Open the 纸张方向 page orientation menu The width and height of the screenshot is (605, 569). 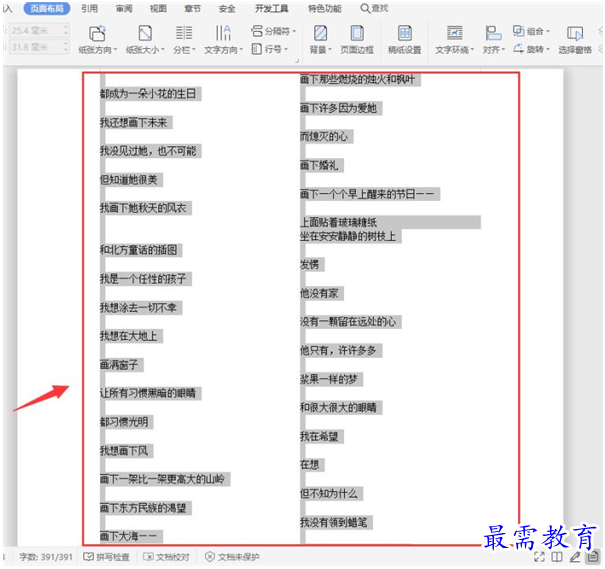(x=97, y=40)
